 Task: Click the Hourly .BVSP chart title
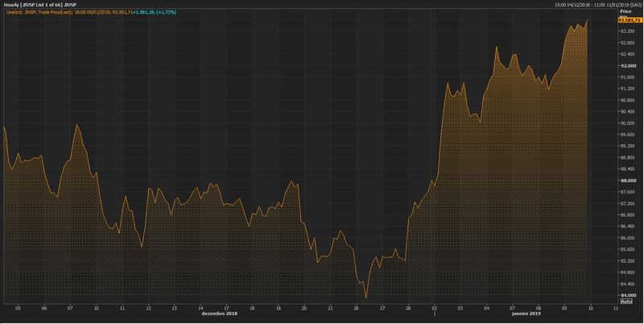40,5
